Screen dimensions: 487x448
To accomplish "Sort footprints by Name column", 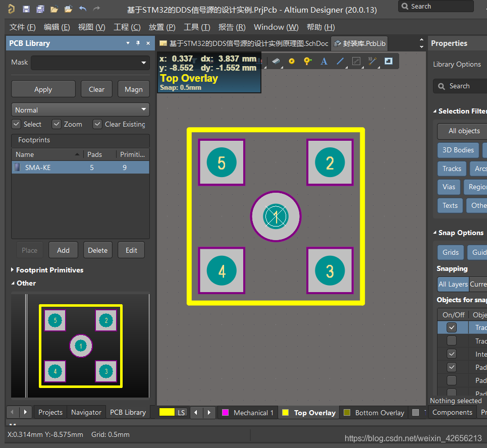I will [x=47, y=154].
